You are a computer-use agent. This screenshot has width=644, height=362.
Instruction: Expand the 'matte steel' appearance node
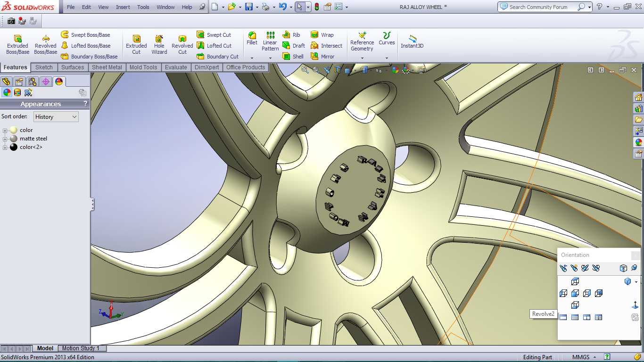point(5,139)
